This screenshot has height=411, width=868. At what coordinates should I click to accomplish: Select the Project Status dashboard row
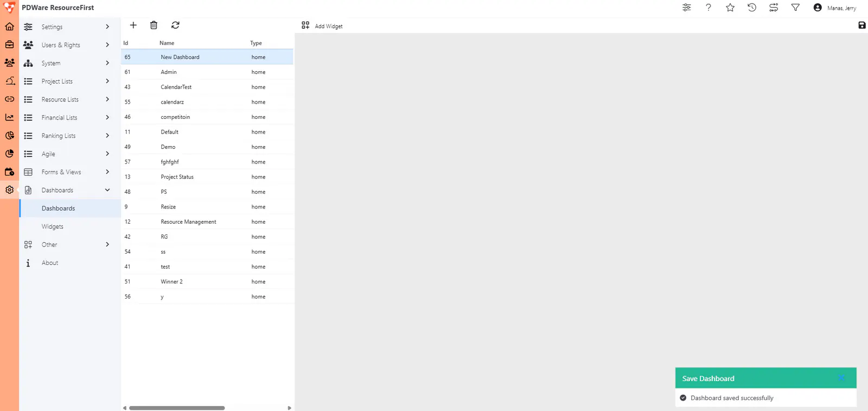[207, 177]
